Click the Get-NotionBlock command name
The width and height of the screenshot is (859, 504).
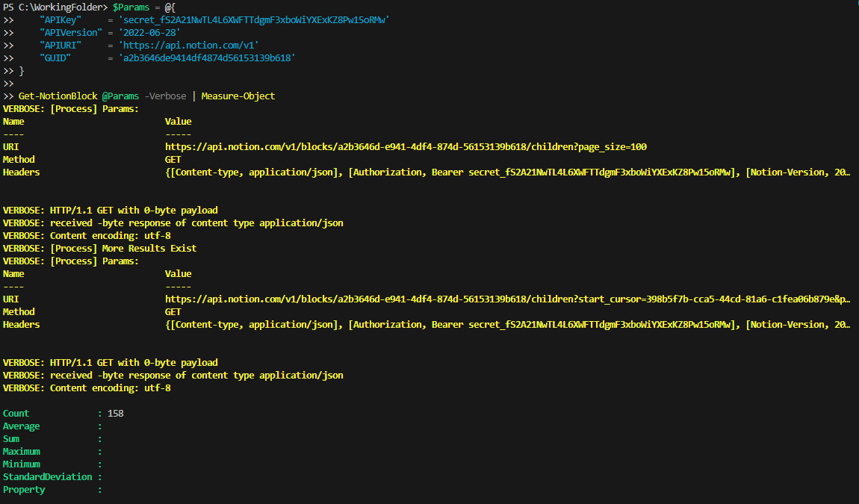58,96
